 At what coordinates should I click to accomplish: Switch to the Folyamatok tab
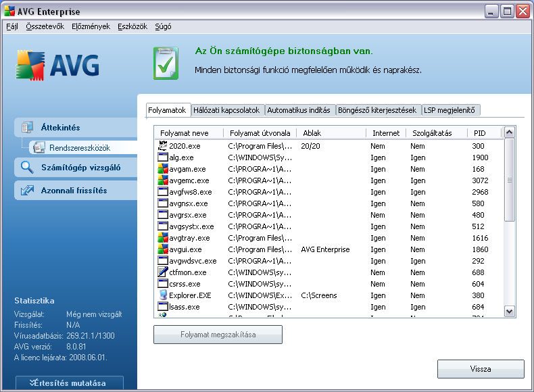168,110
